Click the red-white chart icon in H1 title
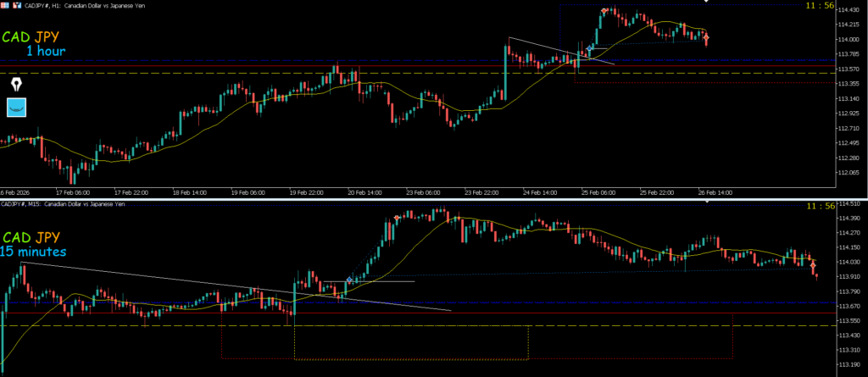The height and width of the screenshot is (377, 868). 16,5
